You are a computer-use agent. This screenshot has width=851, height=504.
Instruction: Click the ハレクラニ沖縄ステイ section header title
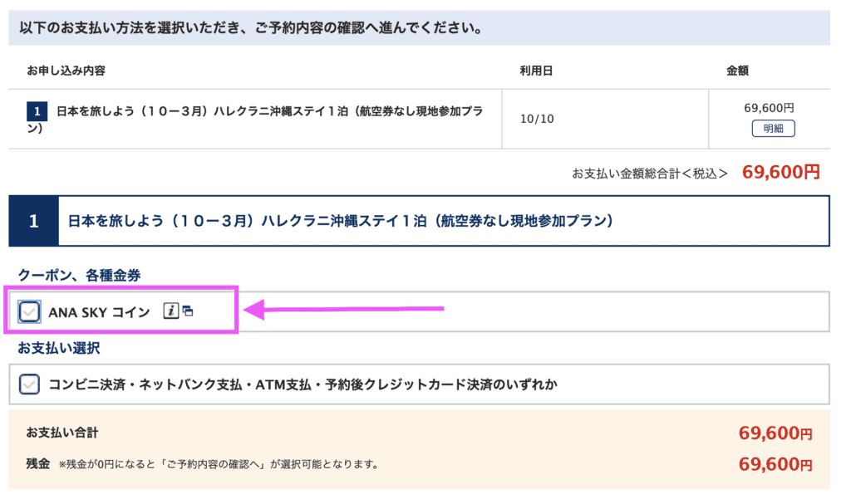[339, 221]
